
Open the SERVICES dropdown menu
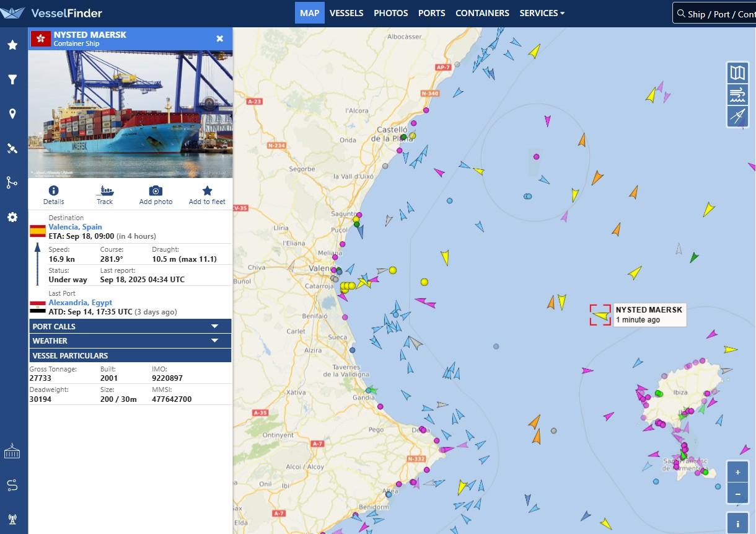(542, 12)
